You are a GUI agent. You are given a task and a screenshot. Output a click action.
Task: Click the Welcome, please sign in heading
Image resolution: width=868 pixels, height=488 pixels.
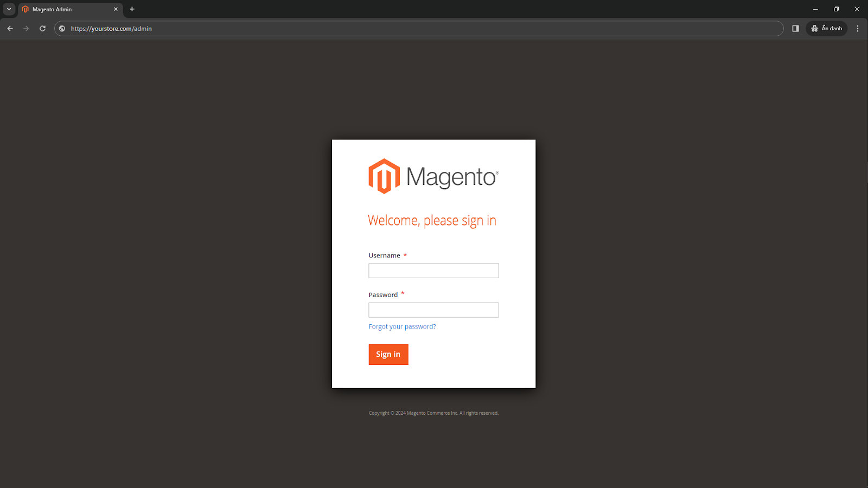click(x=432, y=221)
